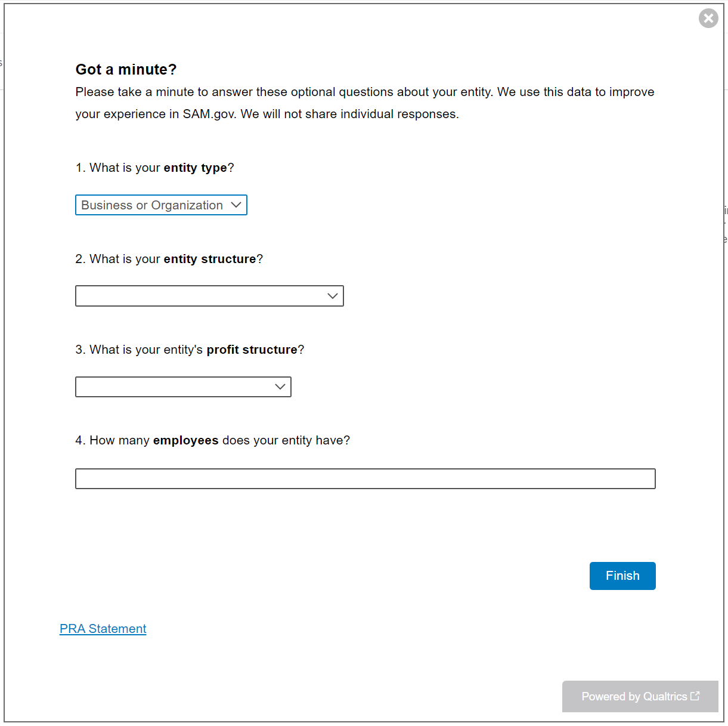Click the profit structure dropdown's chevron arrow
The width and height of the screenshot is (728, 726).
[x=280, y=387]
